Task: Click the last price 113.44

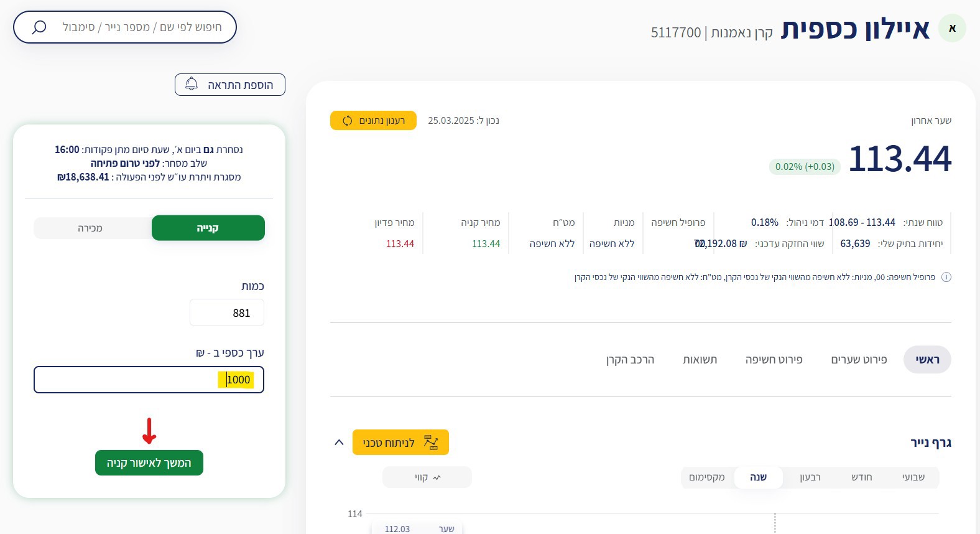Action: click(x=900, y=159)
